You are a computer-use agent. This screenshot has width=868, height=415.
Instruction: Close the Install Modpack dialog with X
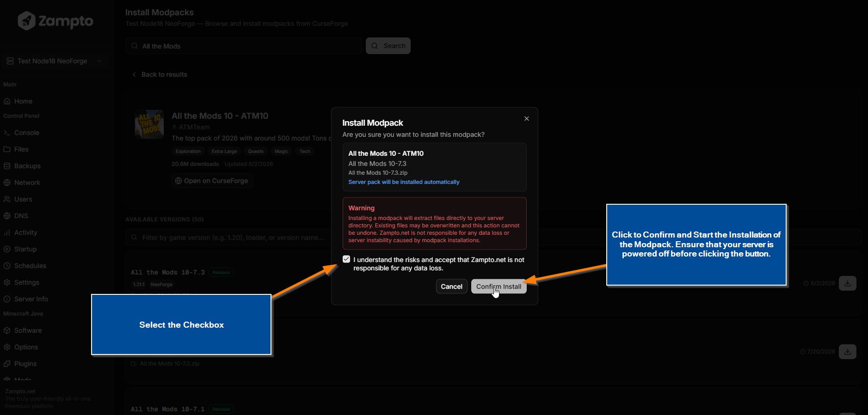point(526,119)
